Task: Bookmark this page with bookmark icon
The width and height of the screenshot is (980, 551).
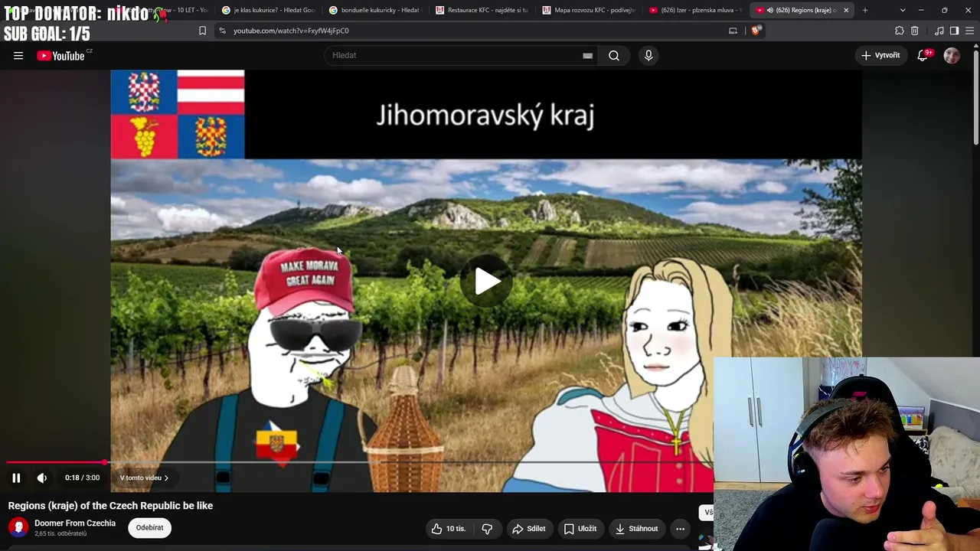Action: click(202, 31)
